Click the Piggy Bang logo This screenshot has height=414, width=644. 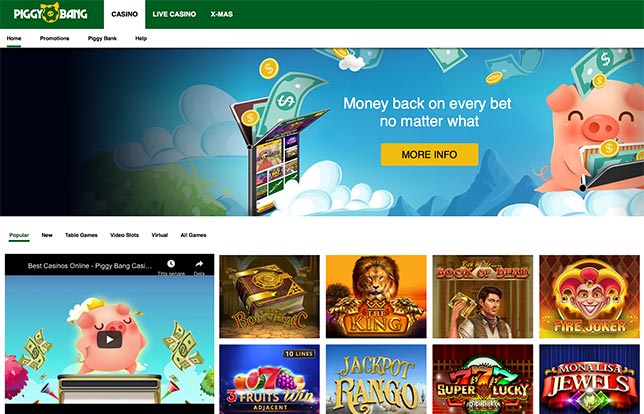tap(50, 13)
